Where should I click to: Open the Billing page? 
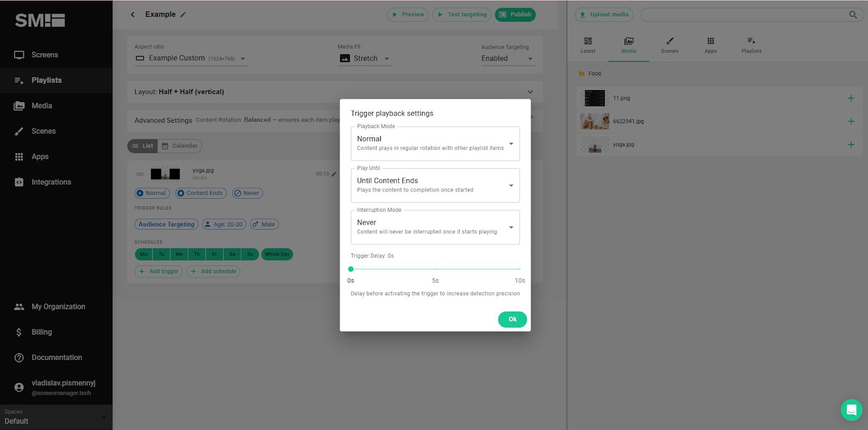(56, 332)
